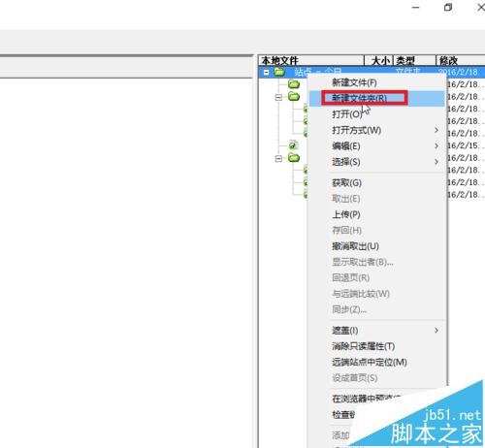
Task: Collapse the first expandable subfolder node
Action: click(x=278, y=97)
